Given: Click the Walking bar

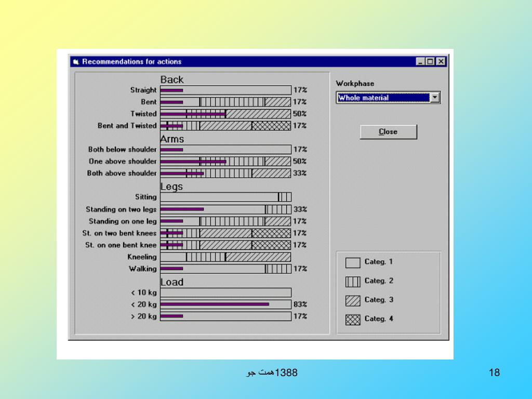Looking at the screenshot, I should (x=225, y=269).
